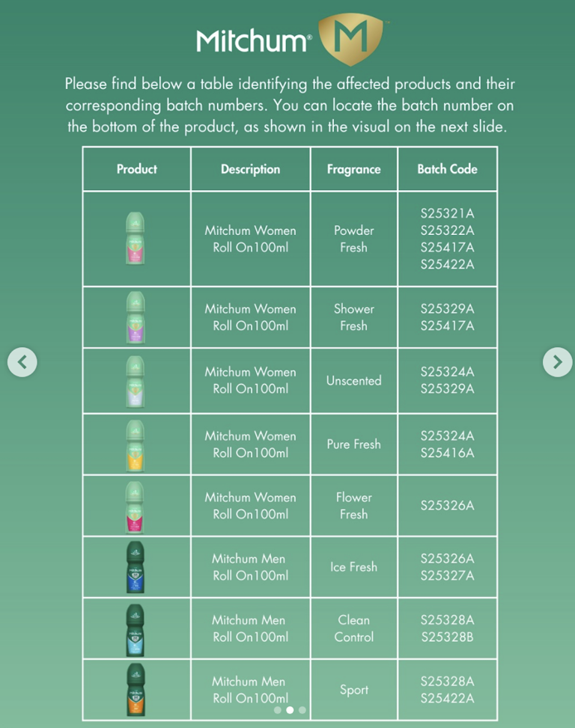
Task: Select the Shower Fresh product thumbnail
Action: [136, 316]
